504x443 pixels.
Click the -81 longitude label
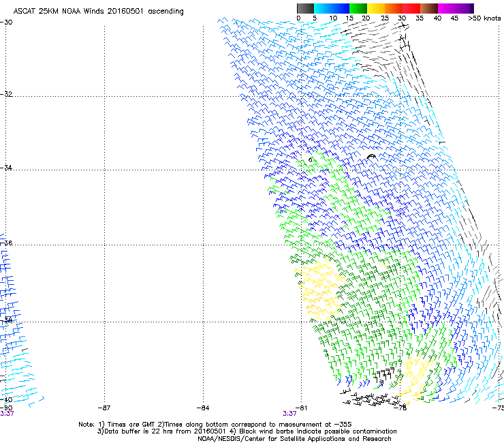pyautogui.click(x=302, y=408)
